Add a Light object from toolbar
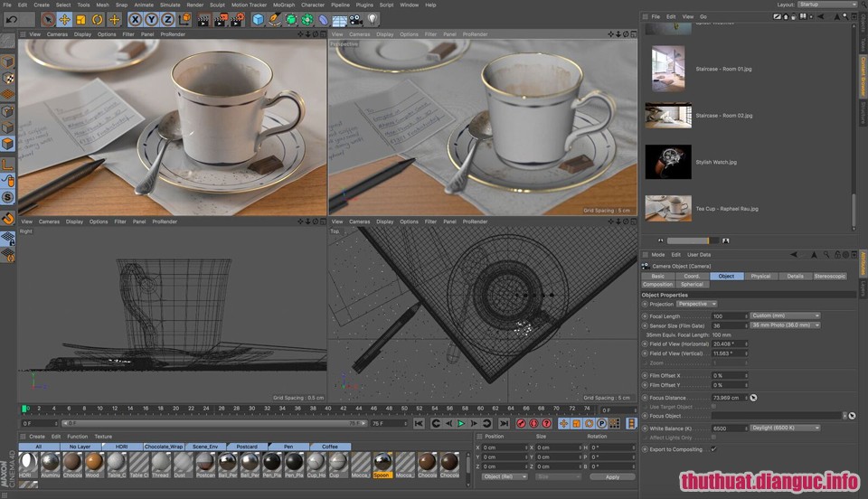This screenshot has height=499, width=868. pos(373,19)
